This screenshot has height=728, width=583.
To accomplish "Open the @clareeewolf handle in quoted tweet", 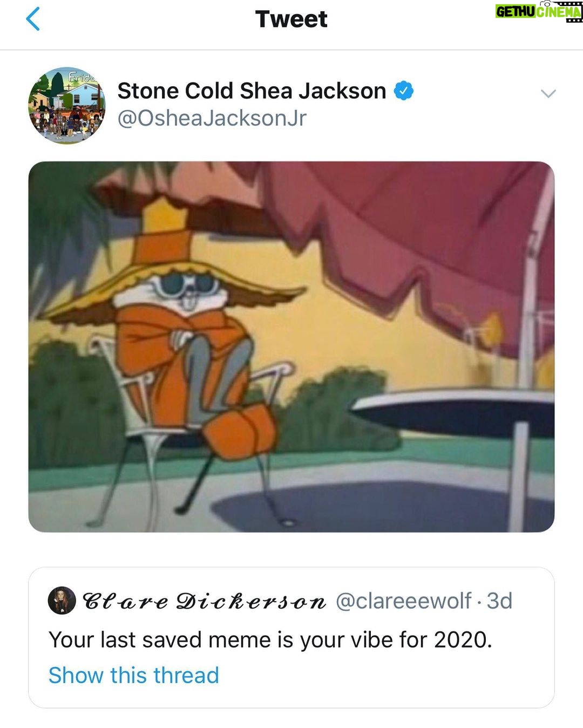I will (x=404, y=601).
